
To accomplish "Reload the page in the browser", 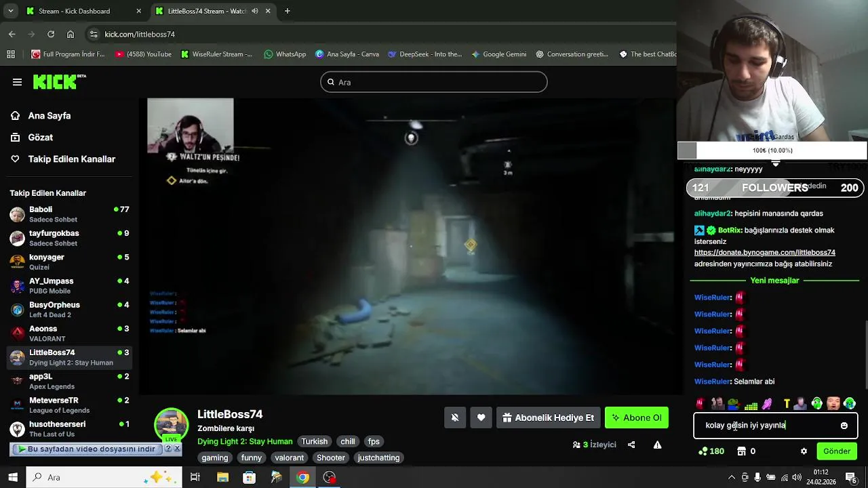I will click(x=51, y=34).
